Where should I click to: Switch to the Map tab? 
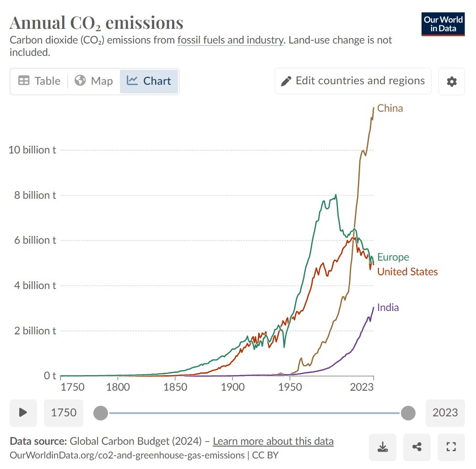coord(94,81)
